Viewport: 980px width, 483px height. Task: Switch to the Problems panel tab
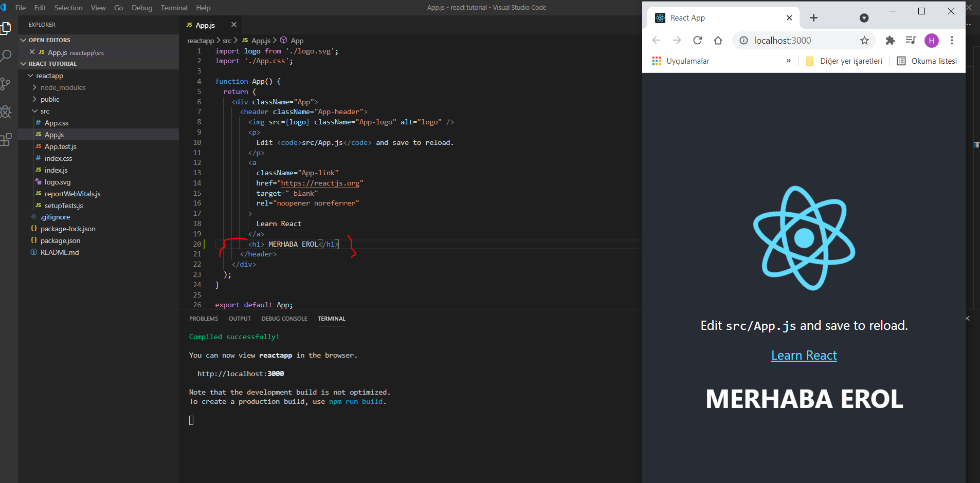(x=204, y=319)
